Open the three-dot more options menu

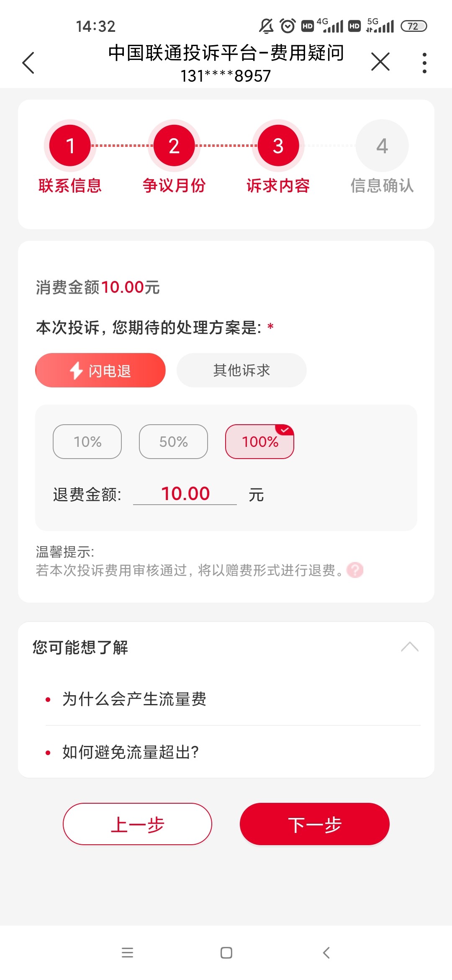(x=424, y=63)
